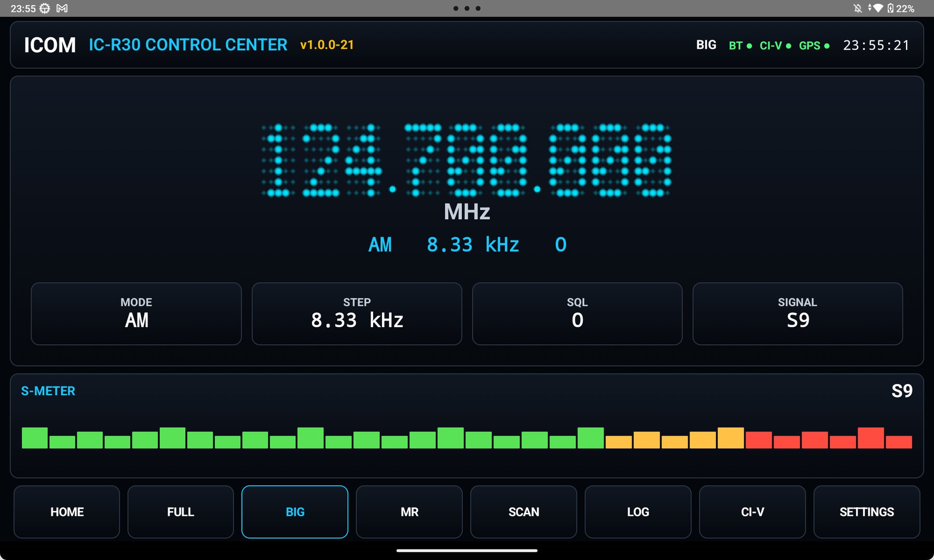This screenshot has height=560, width=934.
Task: Click the blue 8.33 kHz step text
Action: (x=473, y=245)
